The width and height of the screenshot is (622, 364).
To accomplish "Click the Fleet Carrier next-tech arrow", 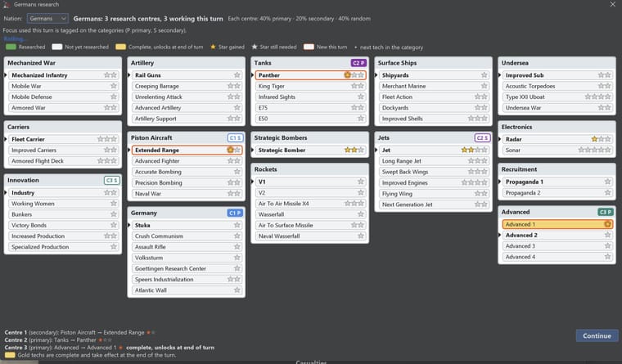I will (6, 139).
